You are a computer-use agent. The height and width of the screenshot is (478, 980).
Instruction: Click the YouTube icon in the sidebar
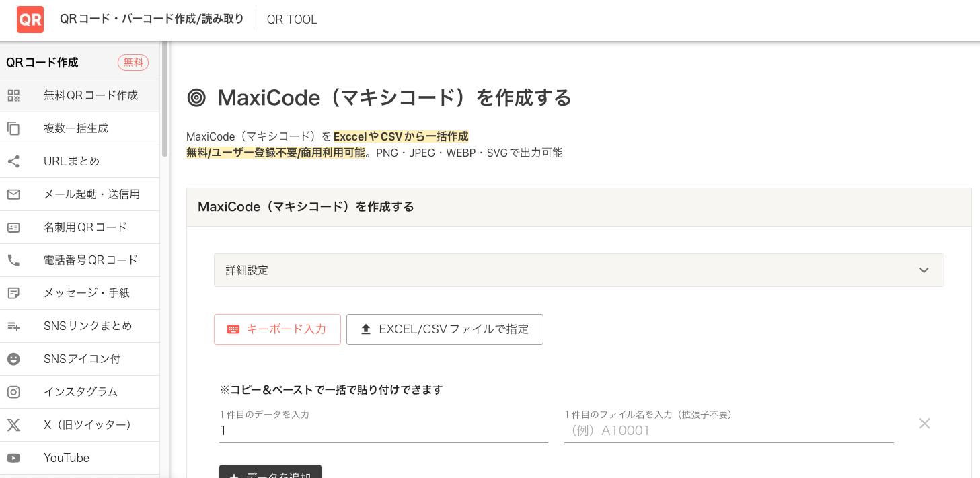pos(13,458)
